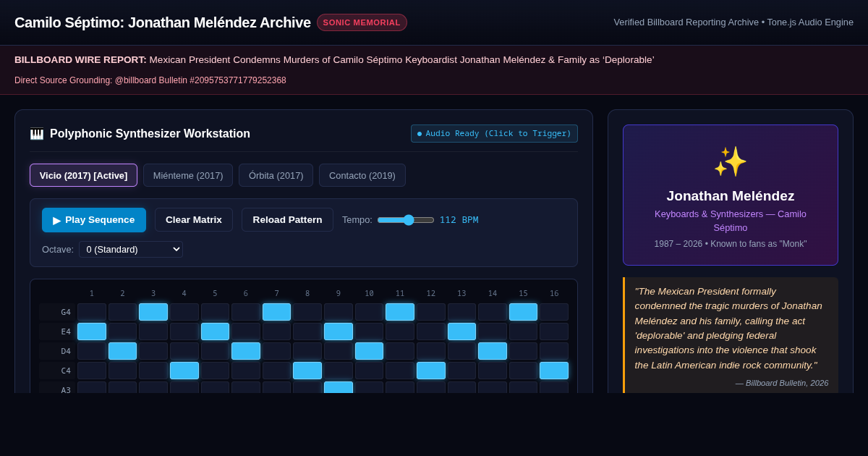
Task: Toggle the G4 note at step 15
Action: (x=523, y=312)
